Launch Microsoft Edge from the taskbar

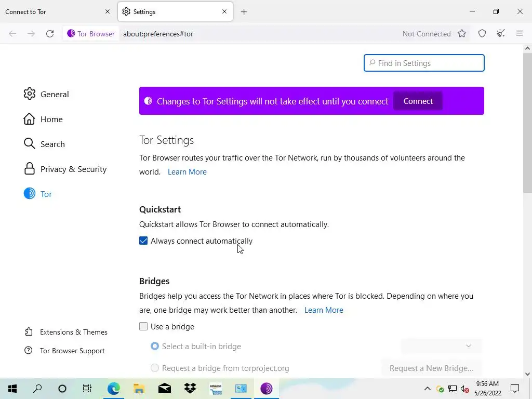[x=114, y=389]
